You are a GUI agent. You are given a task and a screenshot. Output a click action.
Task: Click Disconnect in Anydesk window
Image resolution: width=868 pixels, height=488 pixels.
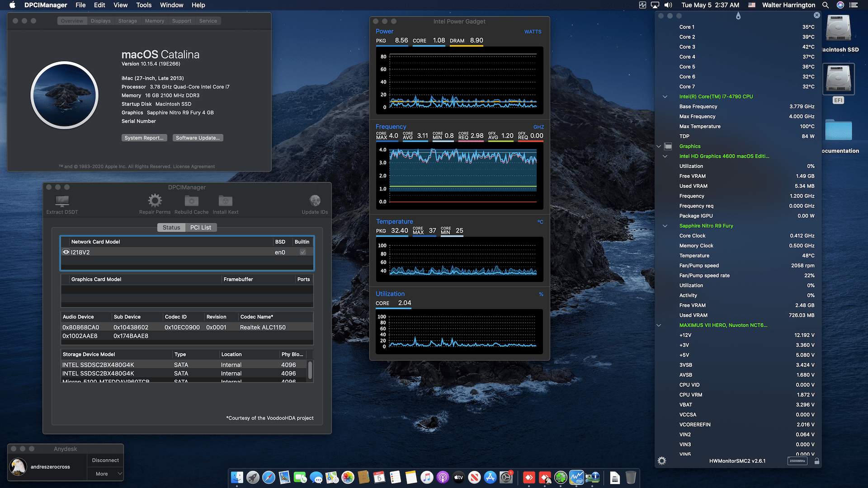pos(105,460)
